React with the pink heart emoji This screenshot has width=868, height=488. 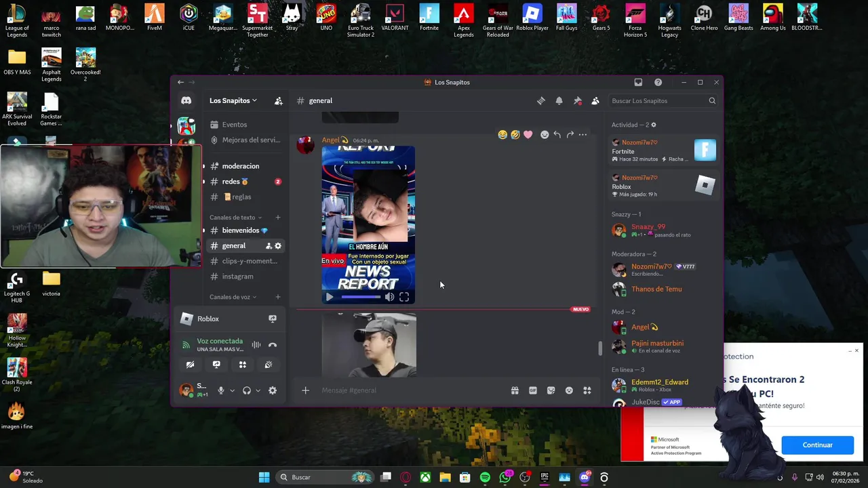click(x=528, y=135)
